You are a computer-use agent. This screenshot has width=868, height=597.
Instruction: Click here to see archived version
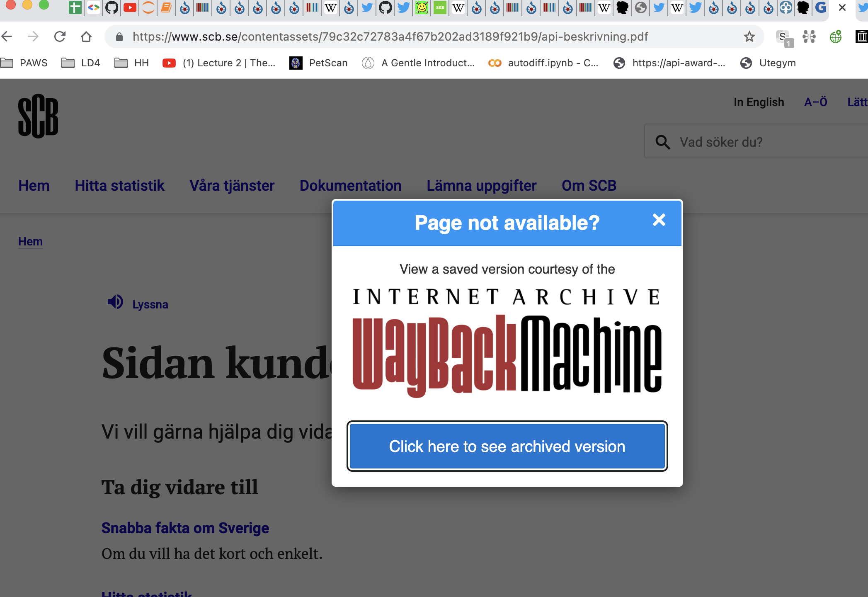(x=507, y=447)
